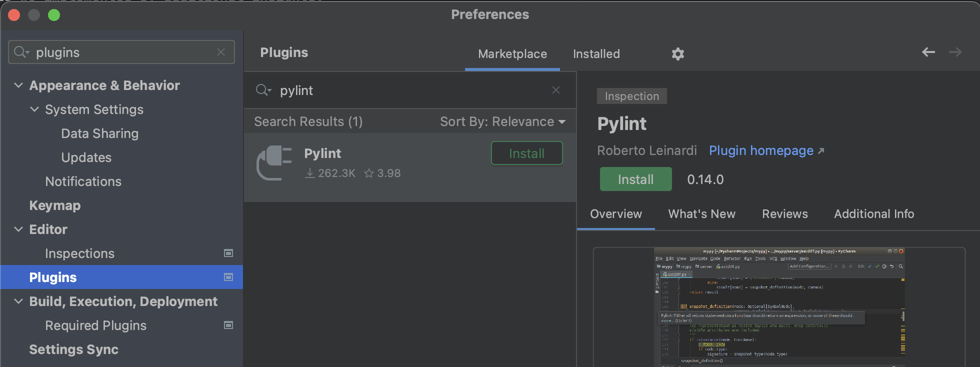980x367 pixels.
Task: Collapse Build, Execution, Deployment section
Action: point(18,301)
